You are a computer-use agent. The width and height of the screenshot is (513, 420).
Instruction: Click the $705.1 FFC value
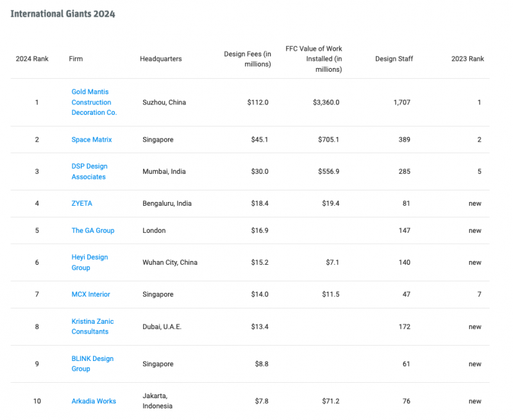coord(329,140)
